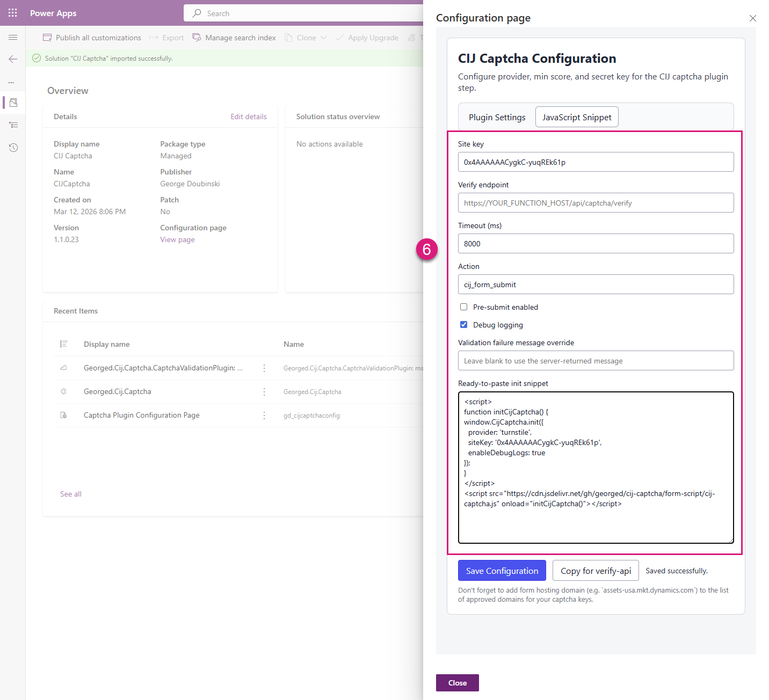The image size is (769, 700).
Task: Go back using the left arrow icon
Action: [13, 59]
